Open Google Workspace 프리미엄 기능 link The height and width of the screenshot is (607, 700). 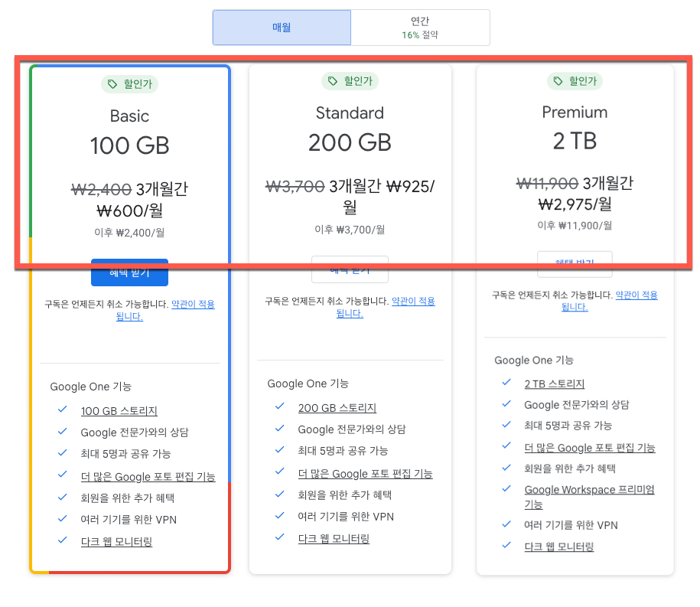(x=589, y=497)
